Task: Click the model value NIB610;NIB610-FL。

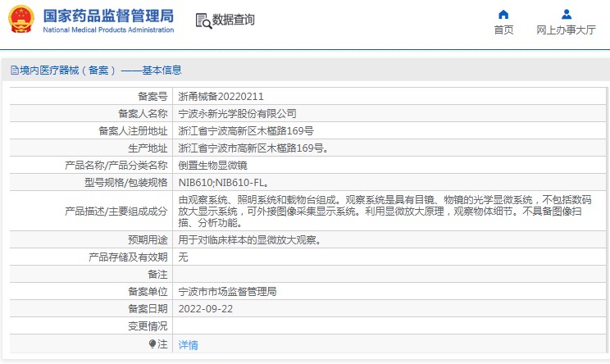Action: click(224, 182)
